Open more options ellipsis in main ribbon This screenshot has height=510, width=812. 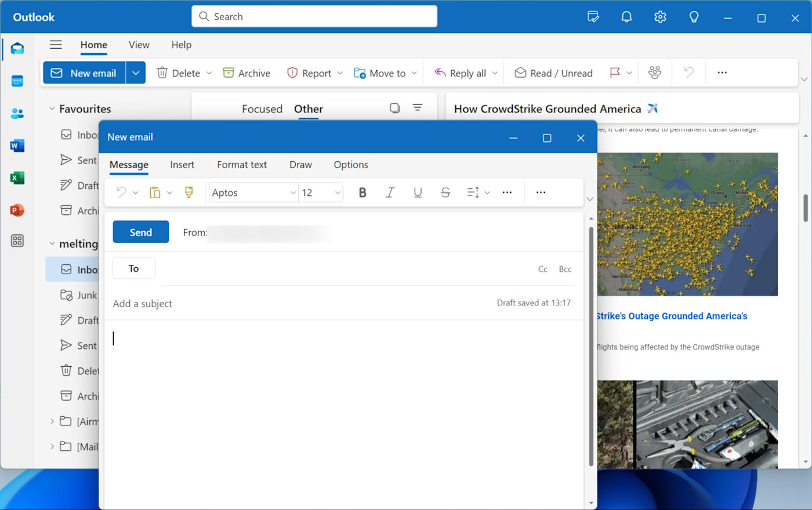[x=722, y=72]
